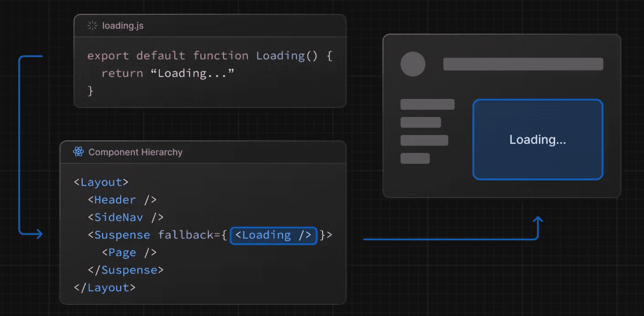
Task: Click the React atom icon
Action: tap(79, 152)
